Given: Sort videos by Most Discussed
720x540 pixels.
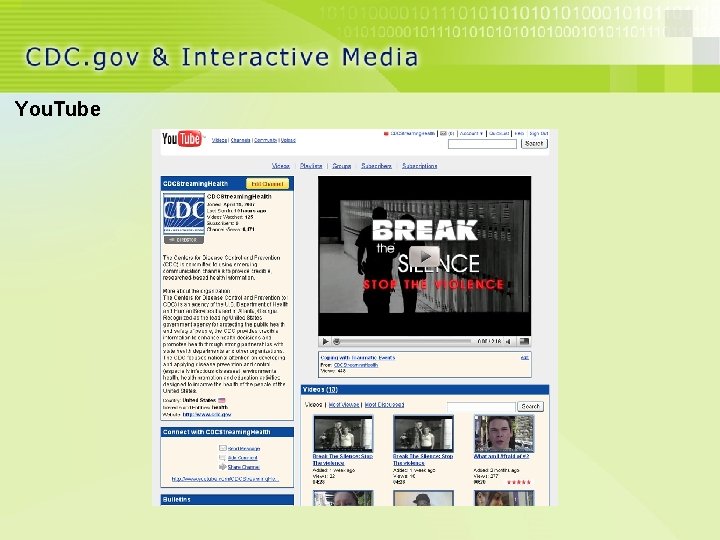Looking at the screenshot, I should [384, 405].
